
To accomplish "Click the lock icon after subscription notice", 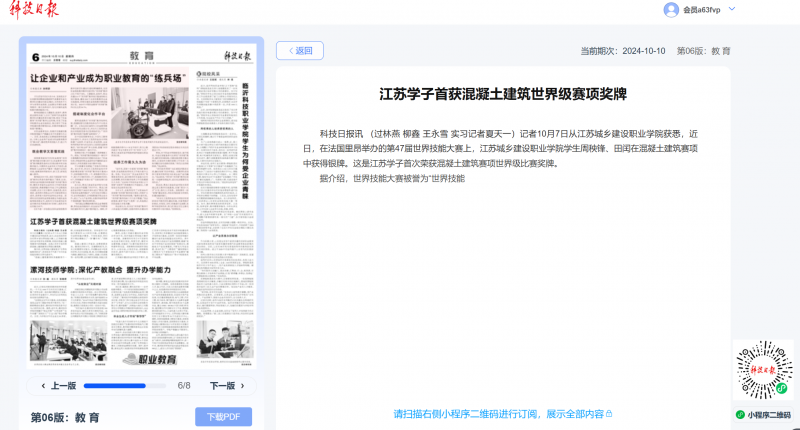I will (x=609, y=414).
